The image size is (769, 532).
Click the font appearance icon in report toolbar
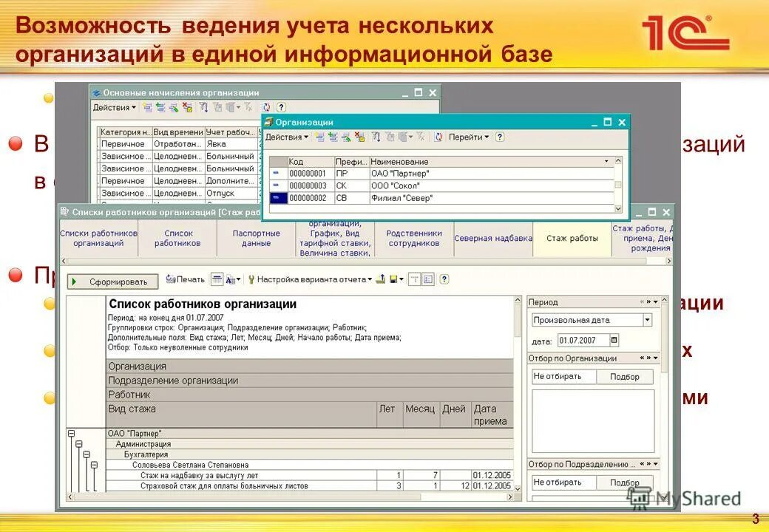(230, 279)
